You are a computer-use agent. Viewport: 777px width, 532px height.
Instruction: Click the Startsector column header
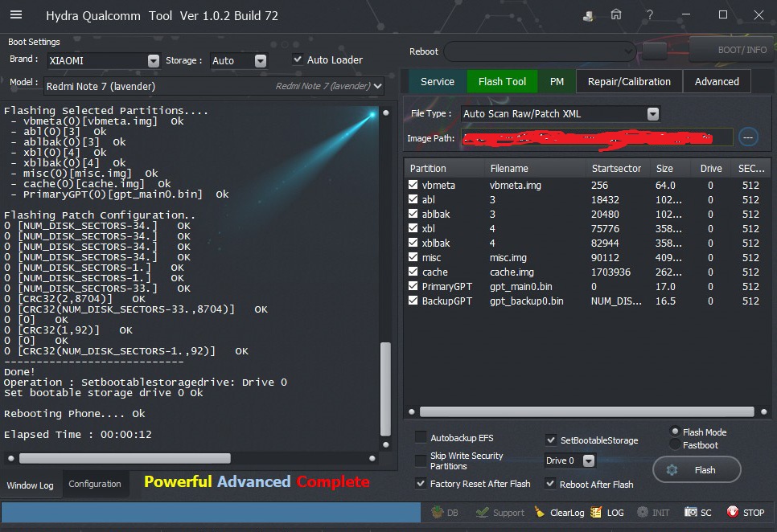[616, 168]
